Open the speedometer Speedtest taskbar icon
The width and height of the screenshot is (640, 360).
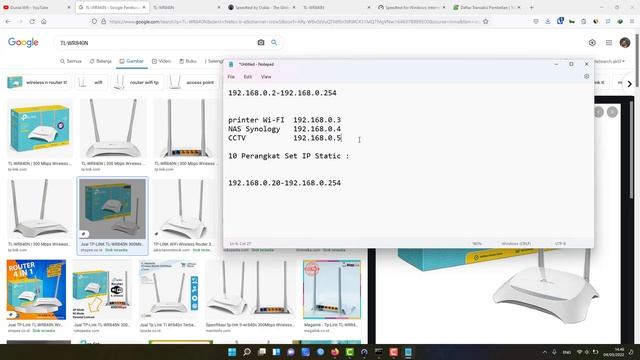364,352
